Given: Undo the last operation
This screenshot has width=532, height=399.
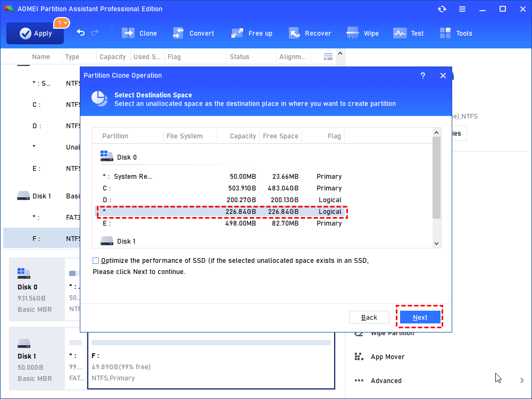Looking at the screenshot, I should (81, 32).
